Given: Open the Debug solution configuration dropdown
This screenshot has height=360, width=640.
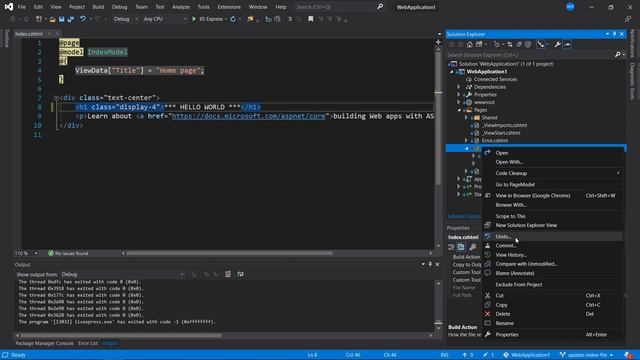Looking at the screenshot, I should click(x=126, y=19).
